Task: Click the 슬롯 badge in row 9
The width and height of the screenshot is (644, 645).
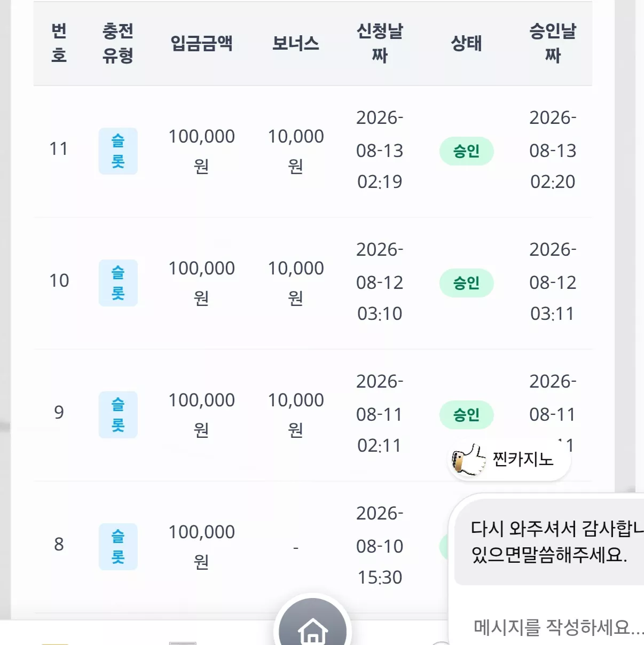Action: pyautogui.click(x=118, y=415)
